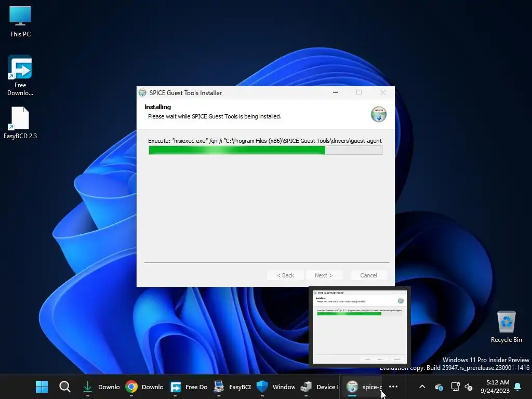Click the greyed close button of installer
Image resolution: width=532 pixels, height=399 pixels.
[383, 92]
